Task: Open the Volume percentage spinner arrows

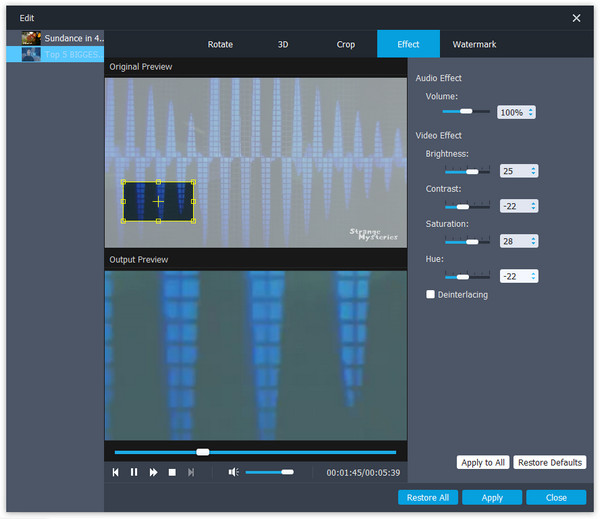Action: pyautogui.click(x=531, y=112)
